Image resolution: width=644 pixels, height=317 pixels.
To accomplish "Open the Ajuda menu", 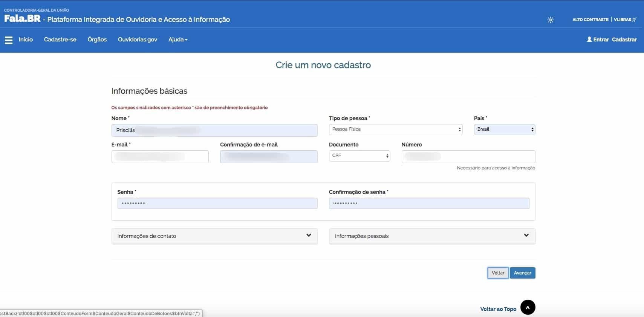I will pyautogui.click(x=178, y=40).
